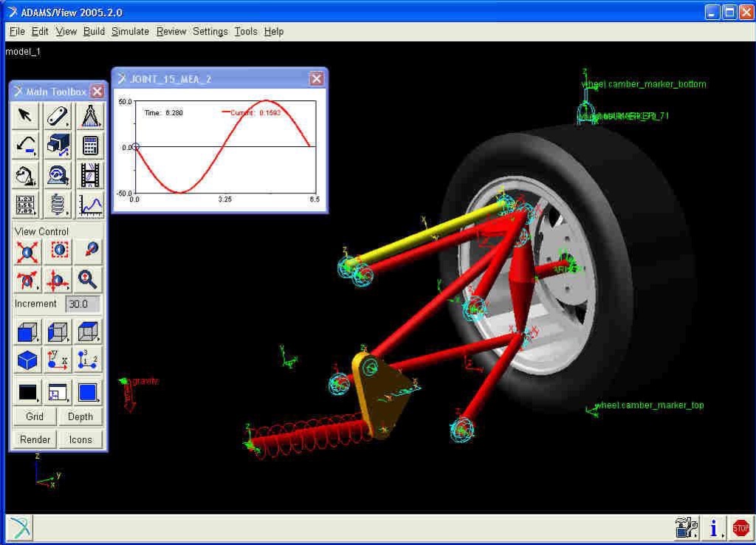Click the Fit View icon with red arrows
This screenshot has height=545, width=756.
coord(27,251)
